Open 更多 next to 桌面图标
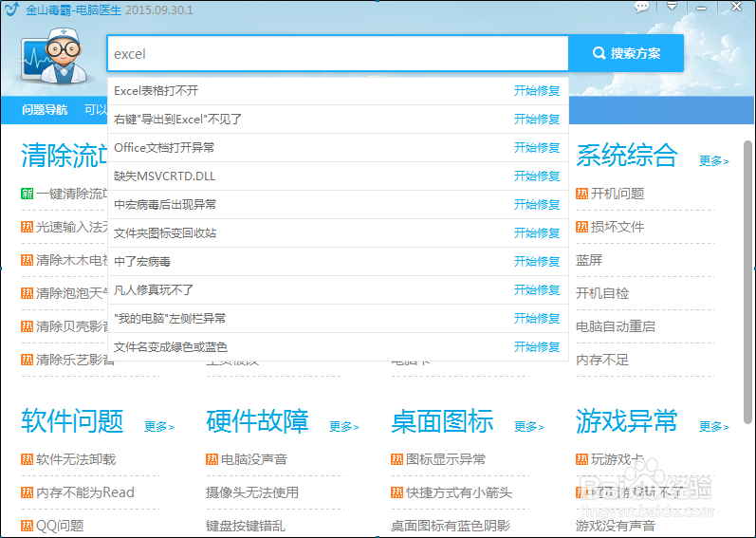 (x=528, y=426)
